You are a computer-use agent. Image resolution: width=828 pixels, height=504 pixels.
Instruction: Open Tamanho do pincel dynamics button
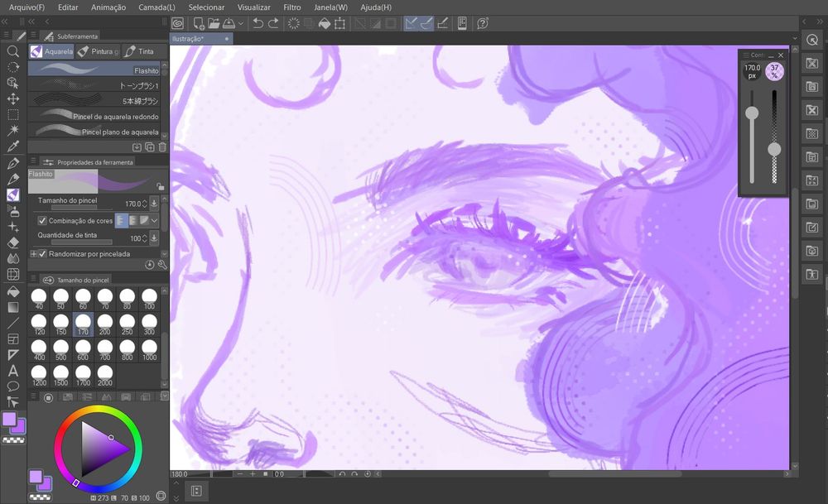pos(154,204)
